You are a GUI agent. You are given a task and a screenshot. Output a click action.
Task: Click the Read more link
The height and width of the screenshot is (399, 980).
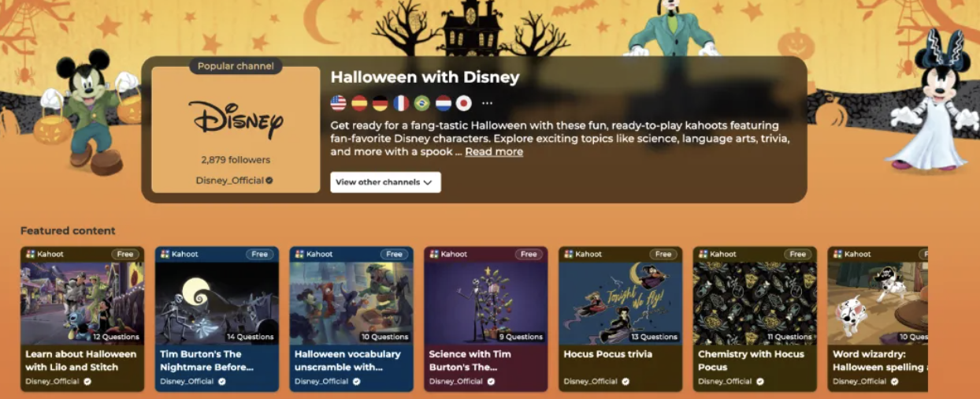coord(494,152)
